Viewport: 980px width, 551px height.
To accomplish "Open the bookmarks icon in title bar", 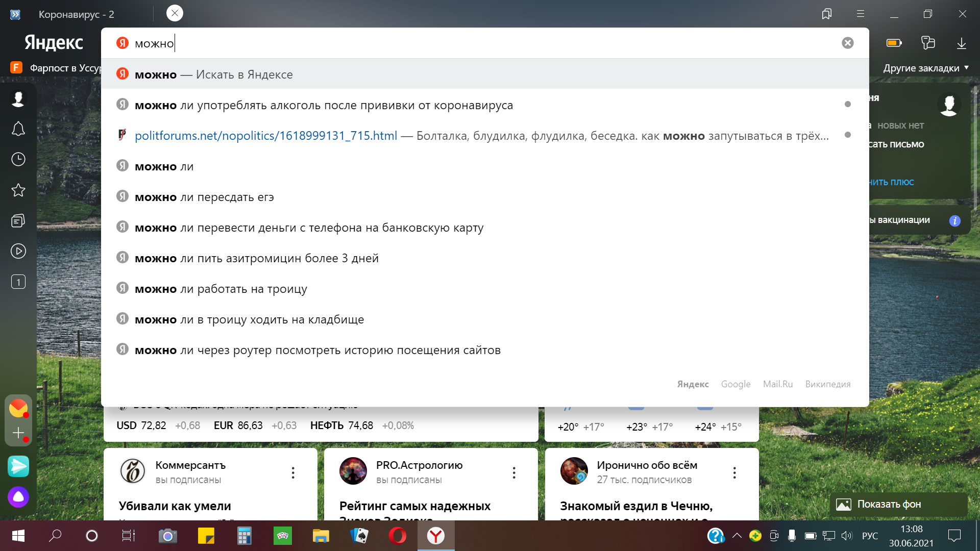I will pos(826,14).
